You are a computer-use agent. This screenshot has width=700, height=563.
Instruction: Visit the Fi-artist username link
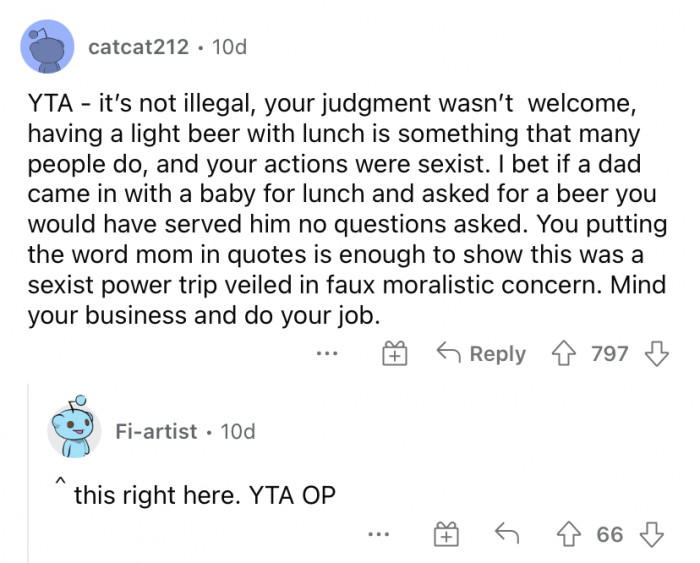(156, 432)
